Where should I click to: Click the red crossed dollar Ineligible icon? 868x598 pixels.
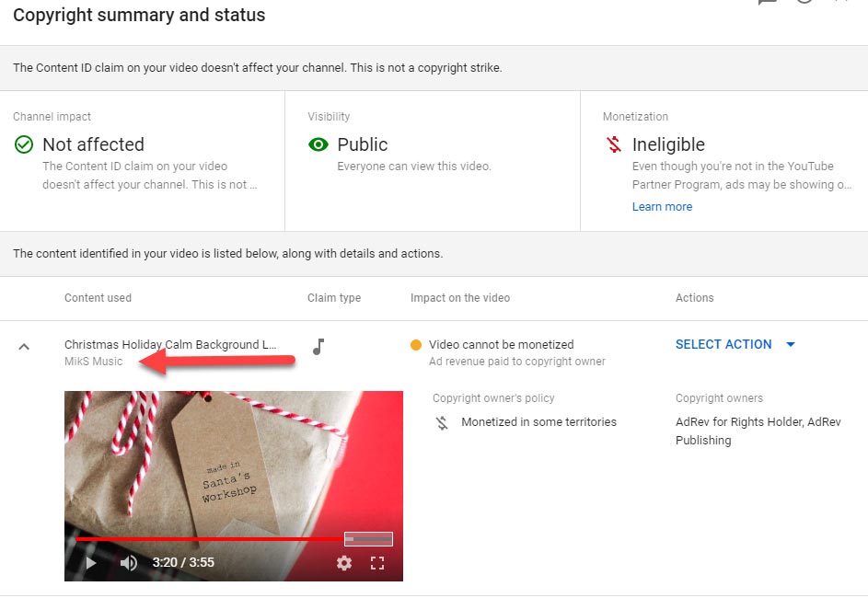tap(613, 144)
